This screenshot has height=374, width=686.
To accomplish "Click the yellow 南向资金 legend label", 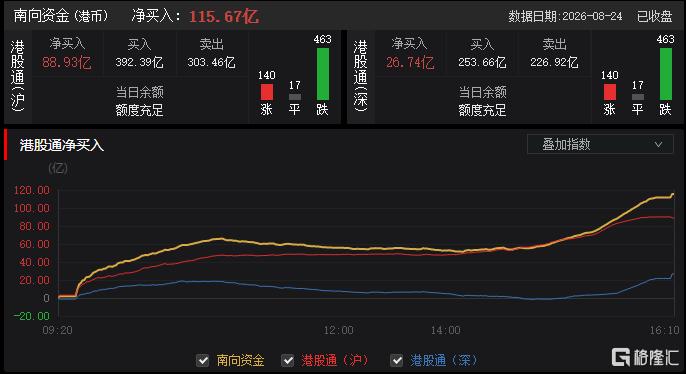I will (240, 360).
